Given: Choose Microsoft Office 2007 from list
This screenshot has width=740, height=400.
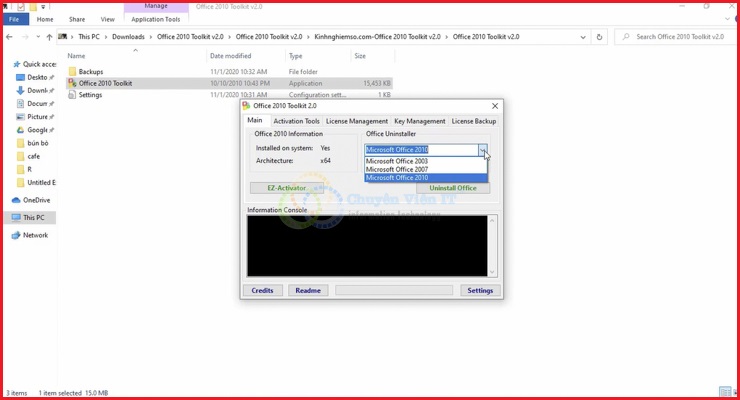Looking at the screenshot, I should point(426,169).
